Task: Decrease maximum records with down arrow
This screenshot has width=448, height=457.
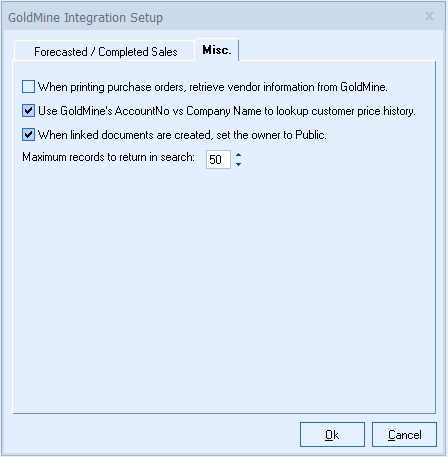Action: coord(238,164)
